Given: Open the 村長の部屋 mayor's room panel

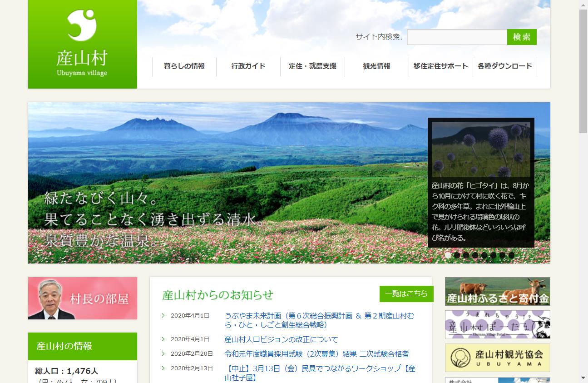Looking at the screenshot, I should click(82, 298).
